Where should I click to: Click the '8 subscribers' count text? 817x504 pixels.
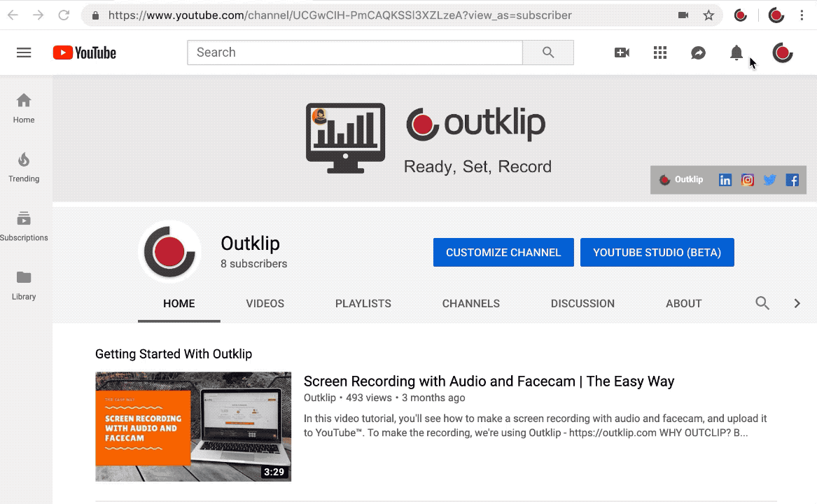pyautogui.click(x=253, y=264)
